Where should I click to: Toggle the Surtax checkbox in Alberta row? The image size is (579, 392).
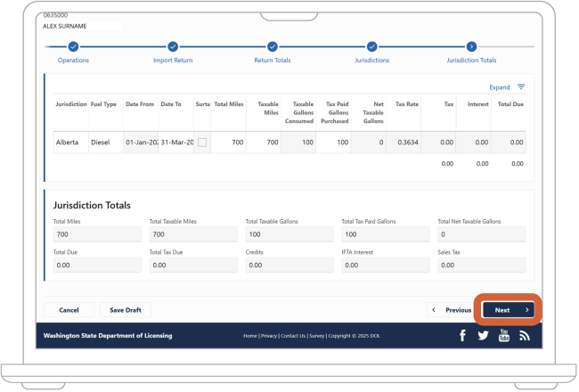[202, 143]
